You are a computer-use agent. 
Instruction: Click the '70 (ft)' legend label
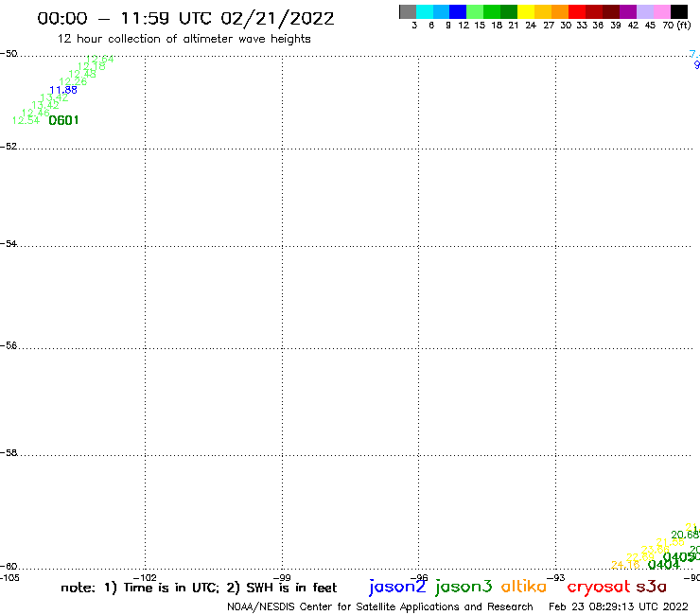tap(676, 26)
